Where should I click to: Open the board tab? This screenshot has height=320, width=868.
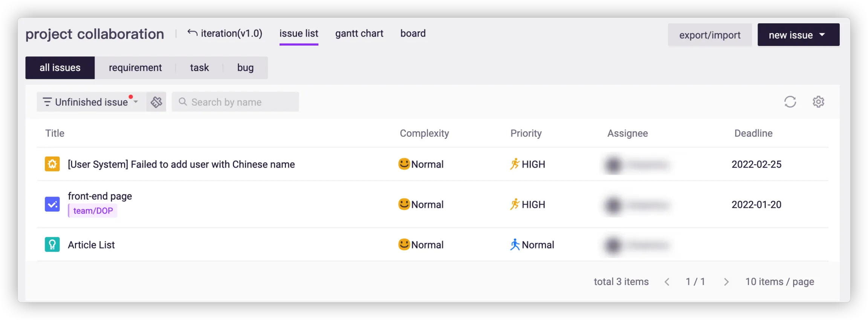pos(413,34)
